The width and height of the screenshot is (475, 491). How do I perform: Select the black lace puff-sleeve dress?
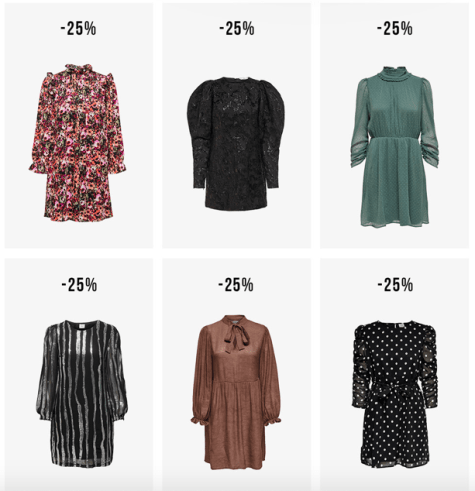tap(236, 143)
